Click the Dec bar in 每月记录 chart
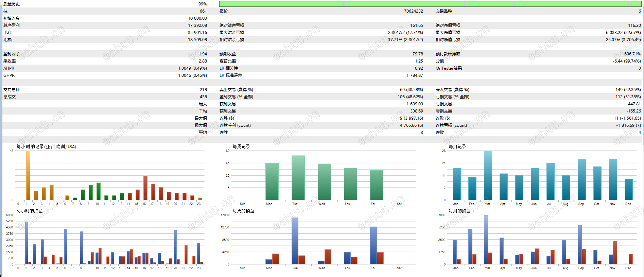 pos(629,189)
